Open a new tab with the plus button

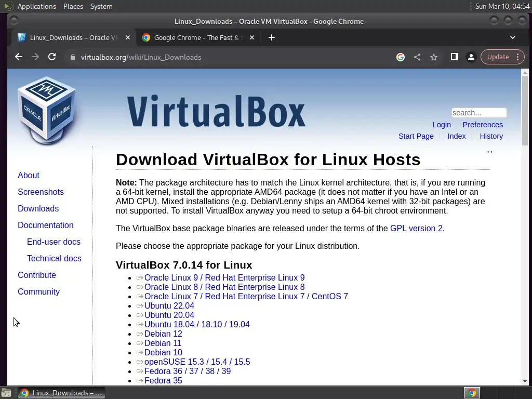(271, 37)
